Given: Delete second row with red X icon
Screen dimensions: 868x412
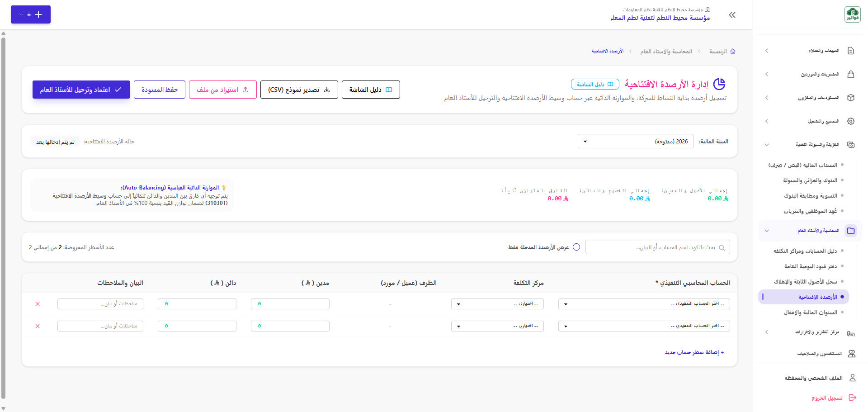Looking at the screenshot, I should 38,326.
